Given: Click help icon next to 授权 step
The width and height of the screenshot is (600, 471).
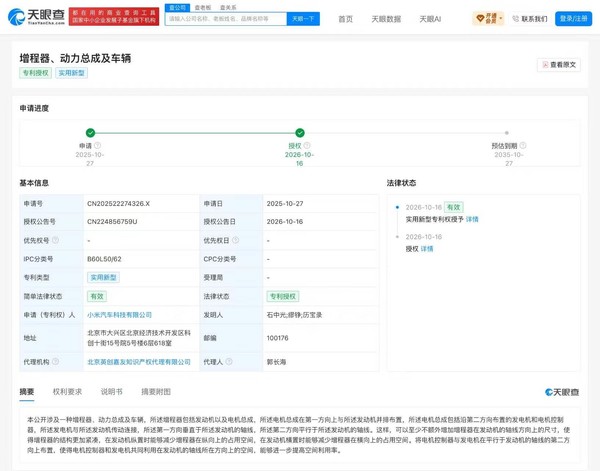Looking at the screenshot, I should [307, 145].
